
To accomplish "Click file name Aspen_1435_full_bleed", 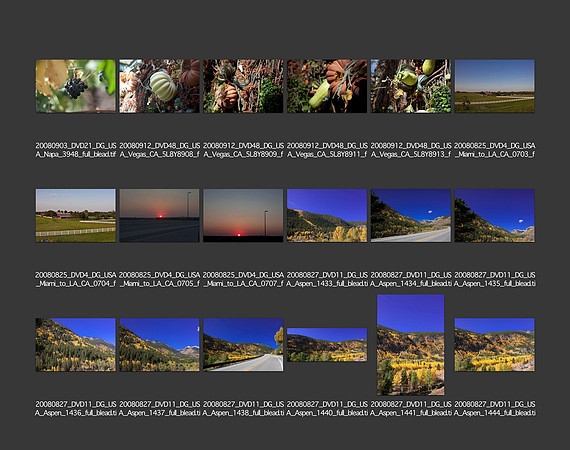I will click(x=494, y=279).
